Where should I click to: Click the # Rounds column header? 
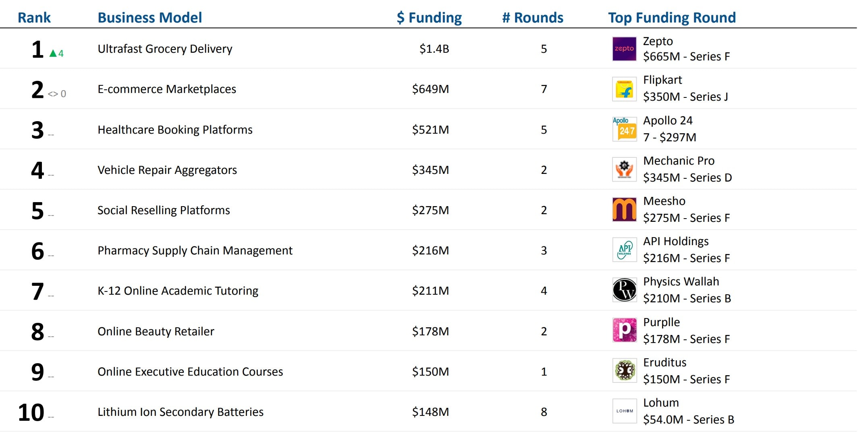point(532,18)
